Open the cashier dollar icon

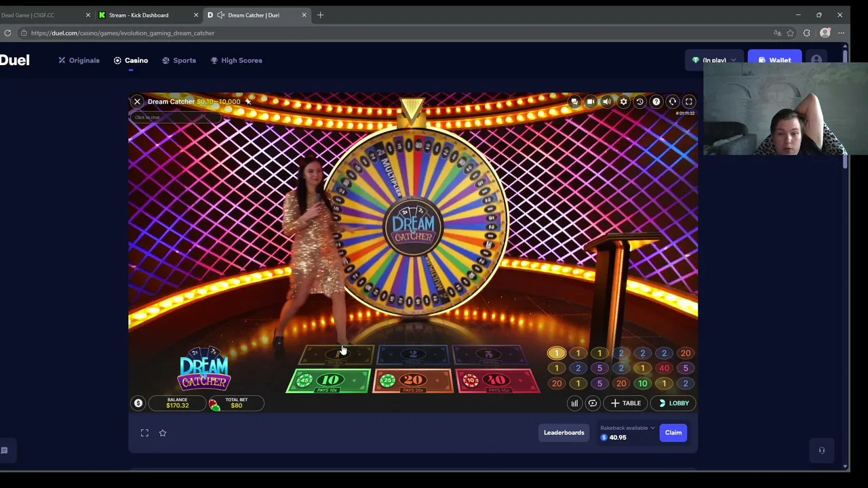pyautogui.click(x=138, y=403)
